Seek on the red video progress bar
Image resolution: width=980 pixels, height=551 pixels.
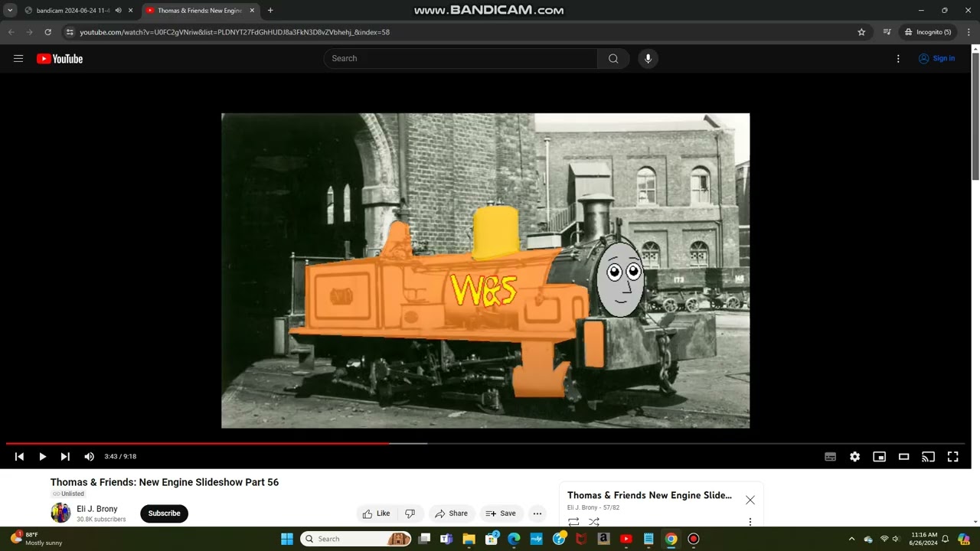coord(485,443)
